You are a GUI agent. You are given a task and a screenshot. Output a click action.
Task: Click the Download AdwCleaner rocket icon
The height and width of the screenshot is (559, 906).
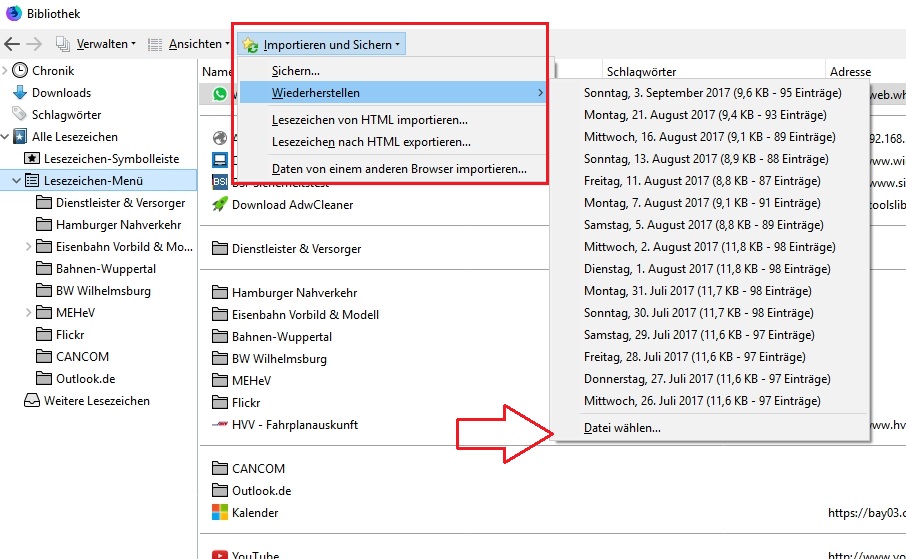[x=220, y=204]
